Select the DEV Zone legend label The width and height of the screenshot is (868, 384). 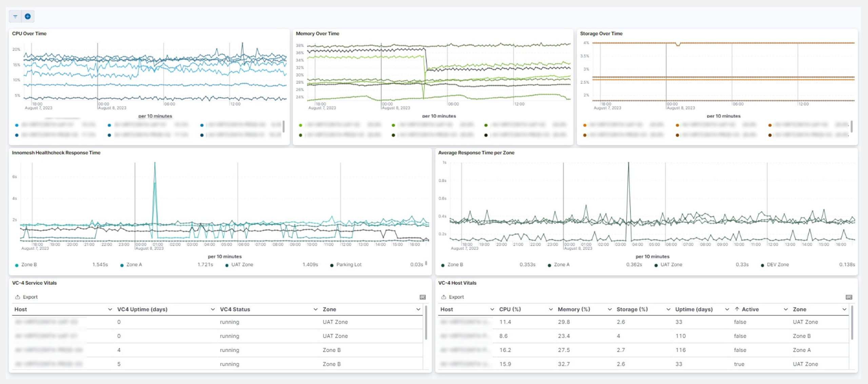click(778, 264)
